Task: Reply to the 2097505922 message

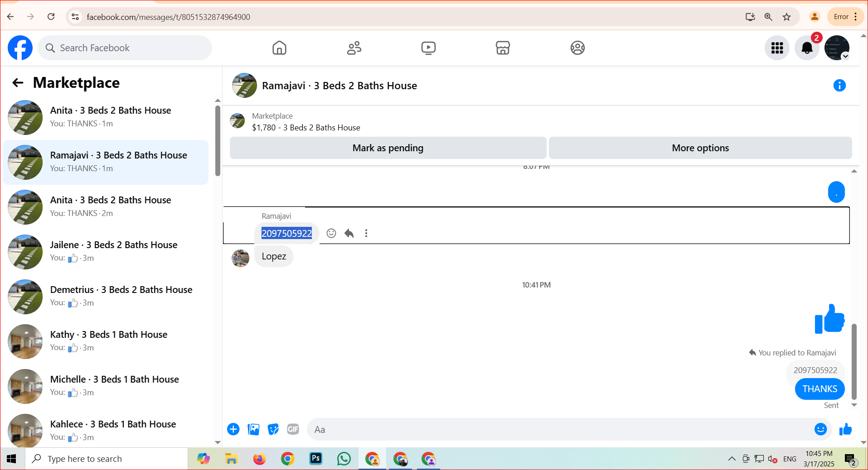Action: click(349, 233)
